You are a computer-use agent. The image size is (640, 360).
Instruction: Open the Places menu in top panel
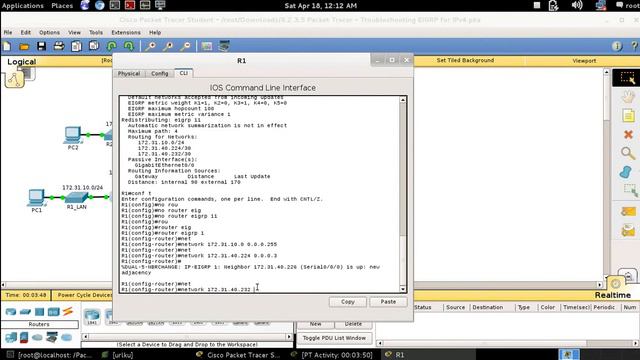[62, 5]
